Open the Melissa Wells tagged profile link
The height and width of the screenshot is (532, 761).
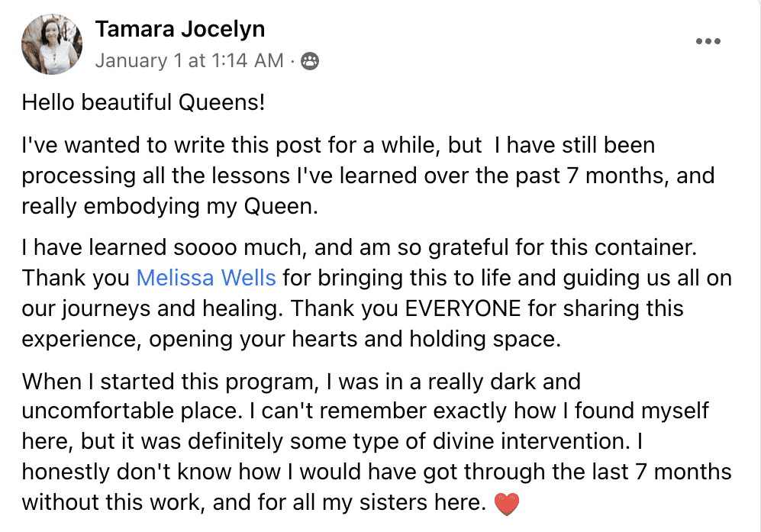(x=206, y=278)
